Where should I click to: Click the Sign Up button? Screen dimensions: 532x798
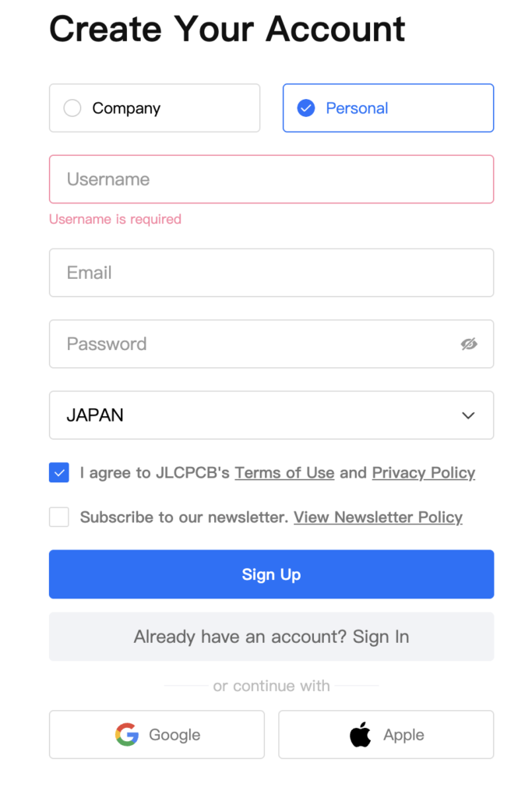click(x=272, y=574)
